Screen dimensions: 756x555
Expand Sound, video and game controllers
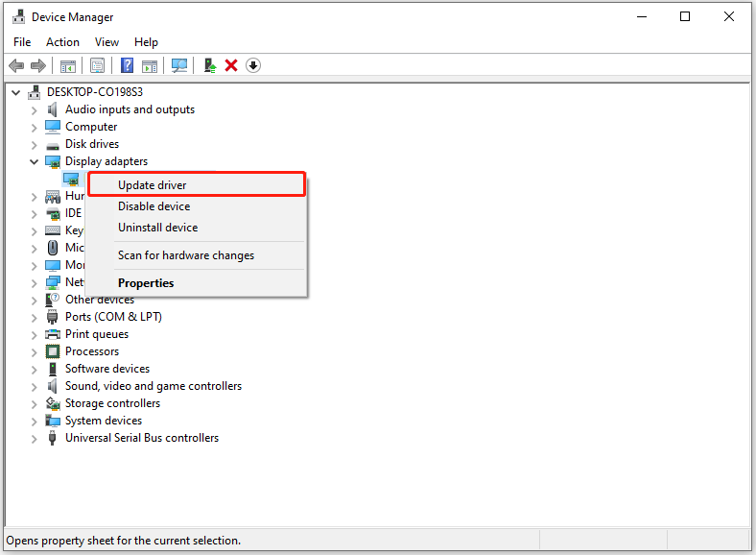[x=34, y=387]
